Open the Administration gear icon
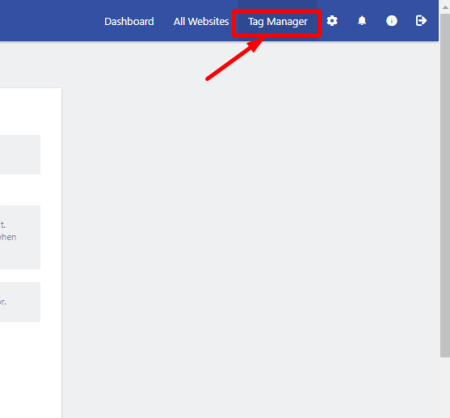The height and width of the screenshot is (418, 450). (x=332, y=21)
